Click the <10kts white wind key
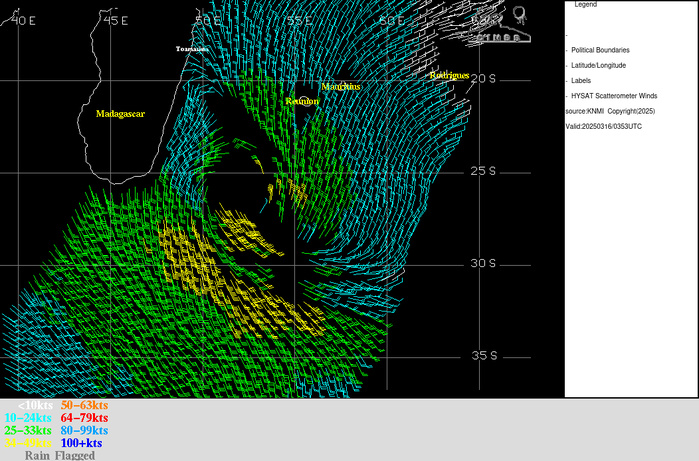The image size is (699, 461). 36,405
